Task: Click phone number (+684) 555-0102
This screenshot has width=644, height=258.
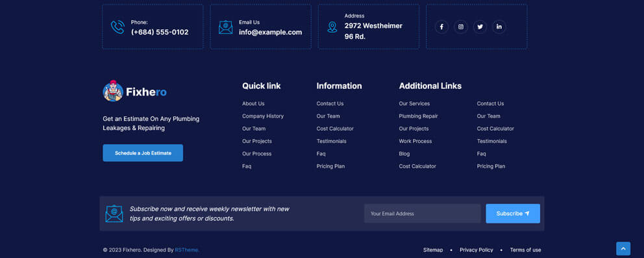Action: pos(160,32)
